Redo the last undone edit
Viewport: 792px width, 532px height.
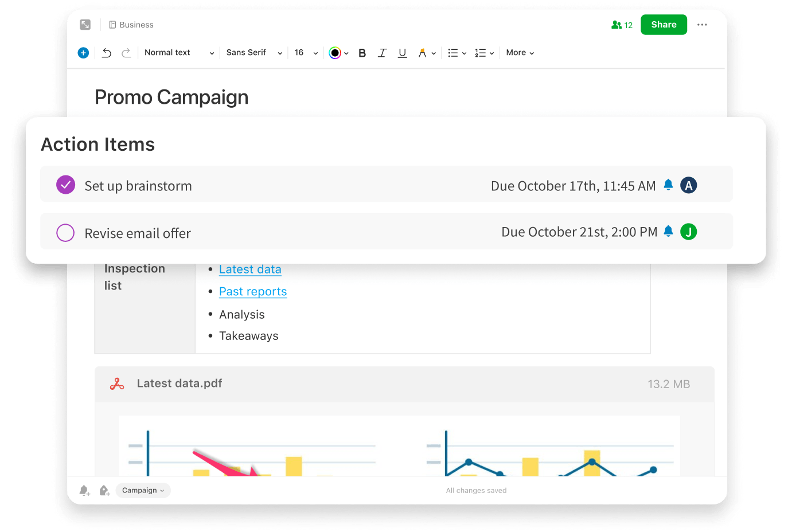pos(126,53)
